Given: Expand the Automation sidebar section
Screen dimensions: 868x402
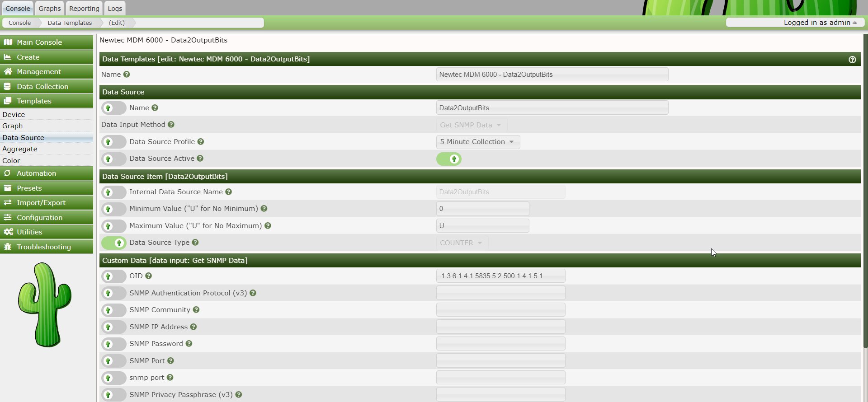Looking at the screenshot, I should pyautogui.click(x=47, y=173).
